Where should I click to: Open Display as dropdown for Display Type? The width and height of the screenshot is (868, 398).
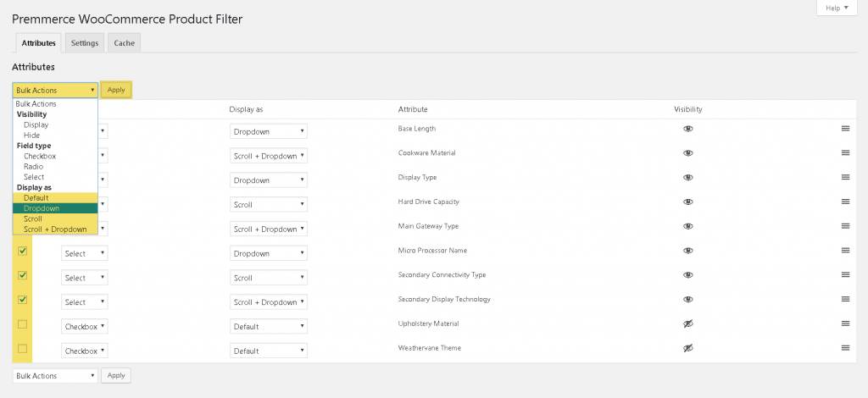(269, 180)
